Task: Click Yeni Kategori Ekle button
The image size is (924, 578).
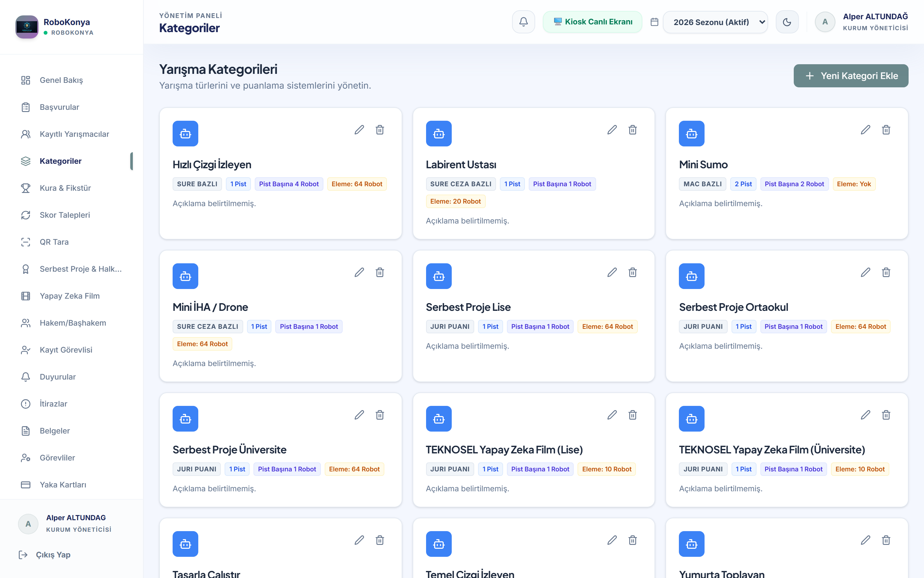Action: 851,76
